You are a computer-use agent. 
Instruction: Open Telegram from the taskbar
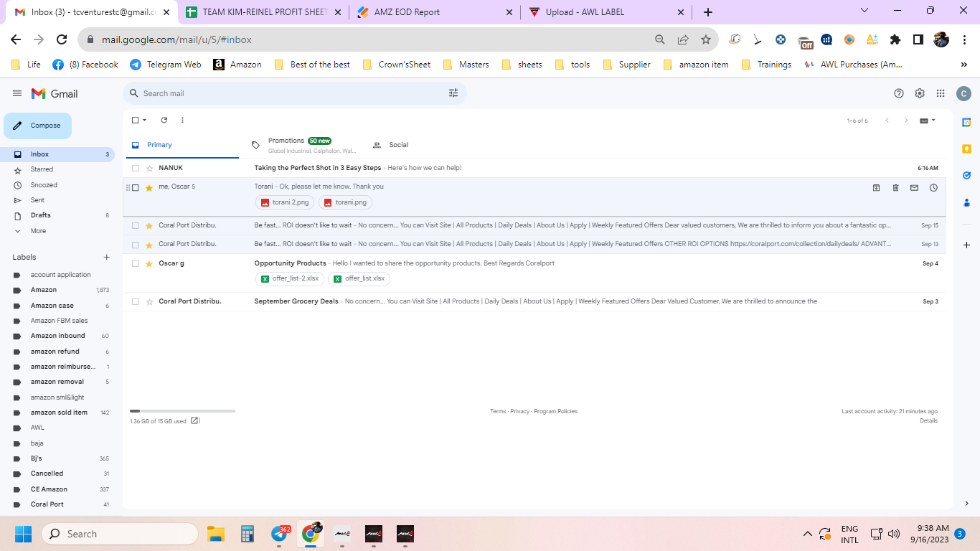280,534
